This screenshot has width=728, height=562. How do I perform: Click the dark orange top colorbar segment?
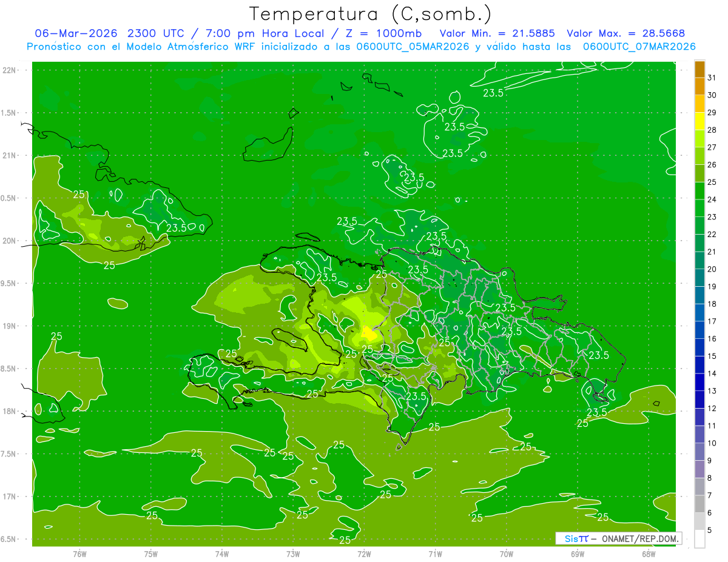click(699, 69)
